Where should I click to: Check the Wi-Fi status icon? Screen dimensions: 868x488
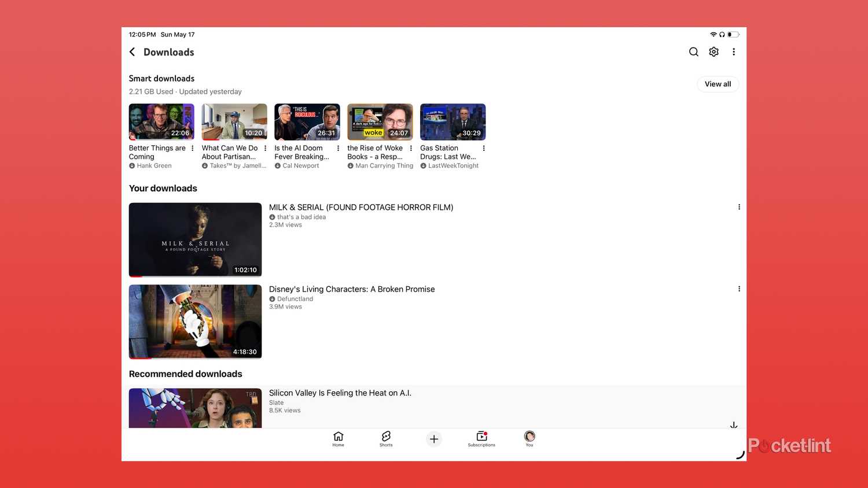[713, 35]
